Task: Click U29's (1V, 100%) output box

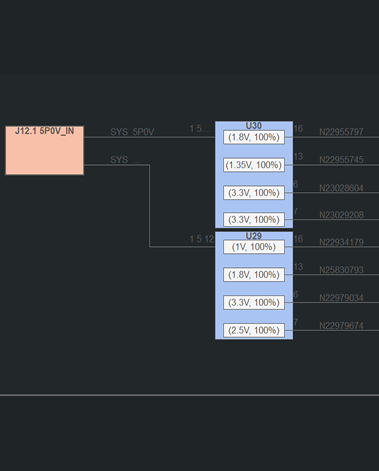Action: (254, 247)
